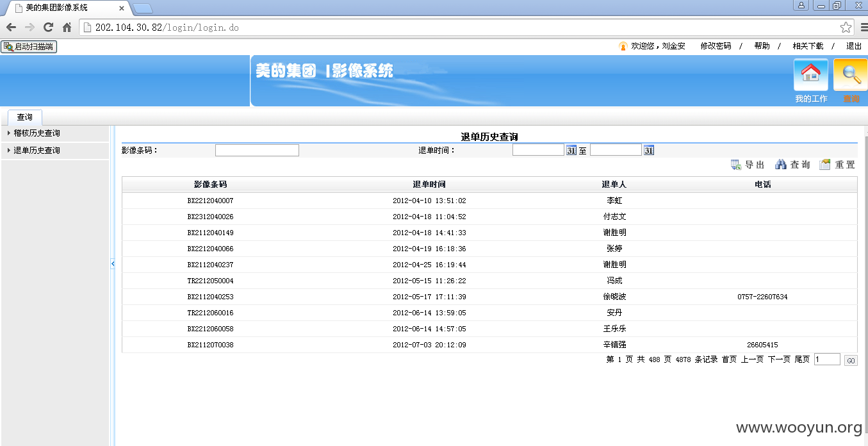The image size is (868, 446).
Task: Click the 退单人 column header
Action: tap(614, 185)
